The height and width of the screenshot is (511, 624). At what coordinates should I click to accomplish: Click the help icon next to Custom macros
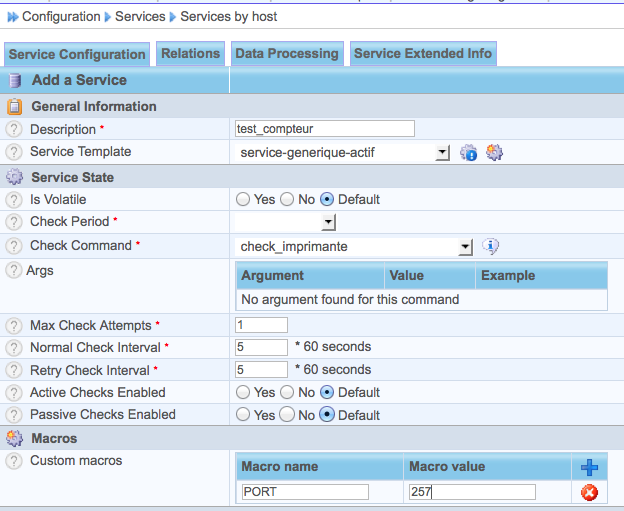[x=14, y=461]
